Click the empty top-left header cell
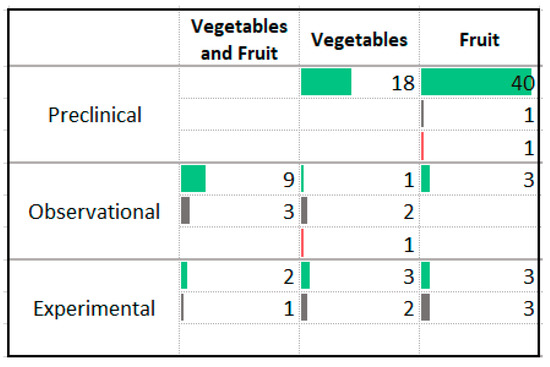Image resolution: width=550 pixels, height=367 pixels. pos(95,39)
